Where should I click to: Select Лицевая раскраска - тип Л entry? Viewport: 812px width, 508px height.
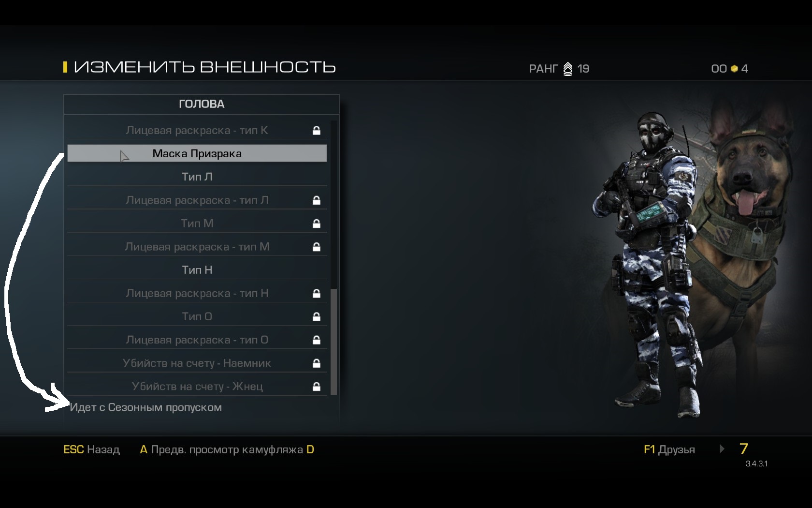[x=197, y=200]
